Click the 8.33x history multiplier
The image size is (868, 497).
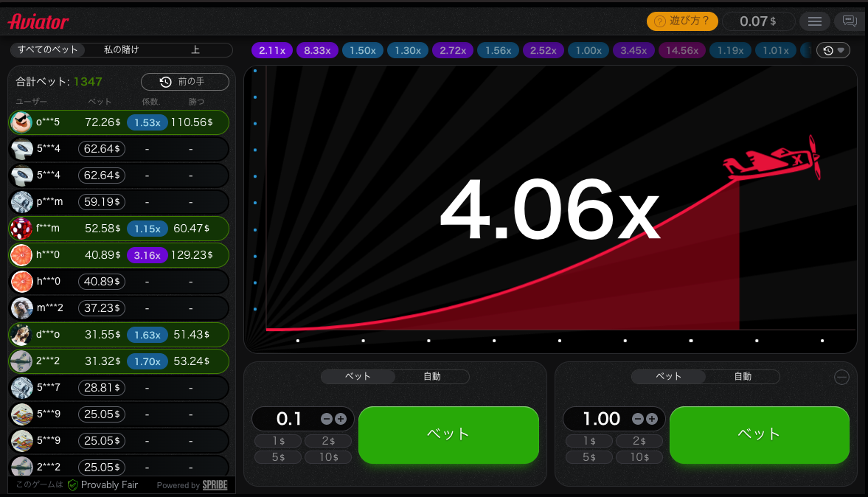pyautogui.click(x=317, y=50)
